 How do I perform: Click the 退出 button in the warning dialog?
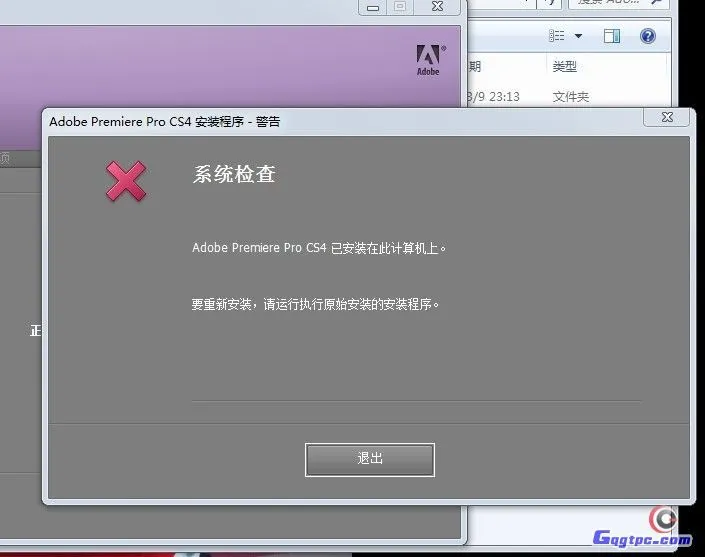click(x=369, y=459)
